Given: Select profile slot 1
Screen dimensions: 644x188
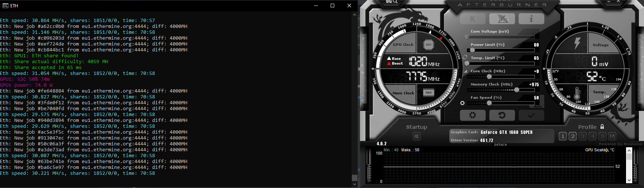Looking at the screenshot, I should 563,136.
